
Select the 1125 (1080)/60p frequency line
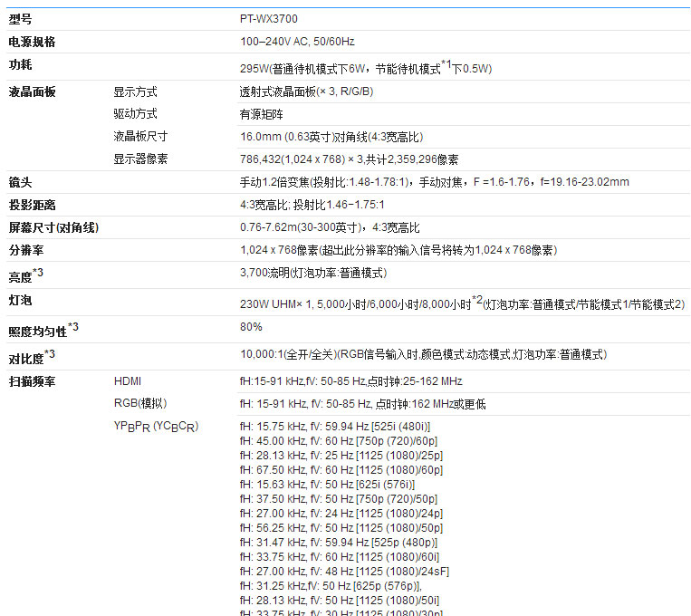point(341,470)
